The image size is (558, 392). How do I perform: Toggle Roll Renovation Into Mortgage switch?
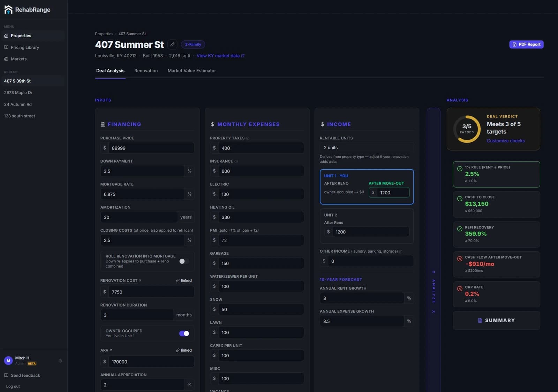(184, 261)
